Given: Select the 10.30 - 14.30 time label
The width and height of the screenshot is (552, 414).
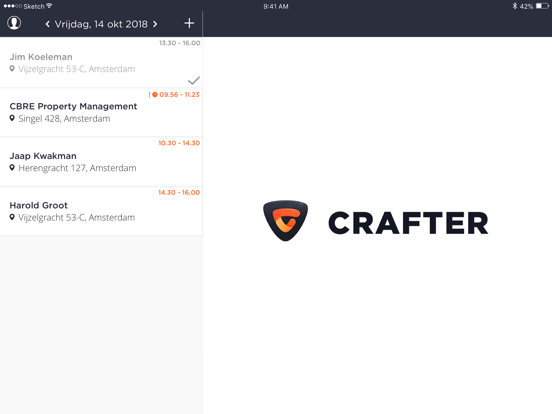Looking at the screenshot, I should point(179,143).
